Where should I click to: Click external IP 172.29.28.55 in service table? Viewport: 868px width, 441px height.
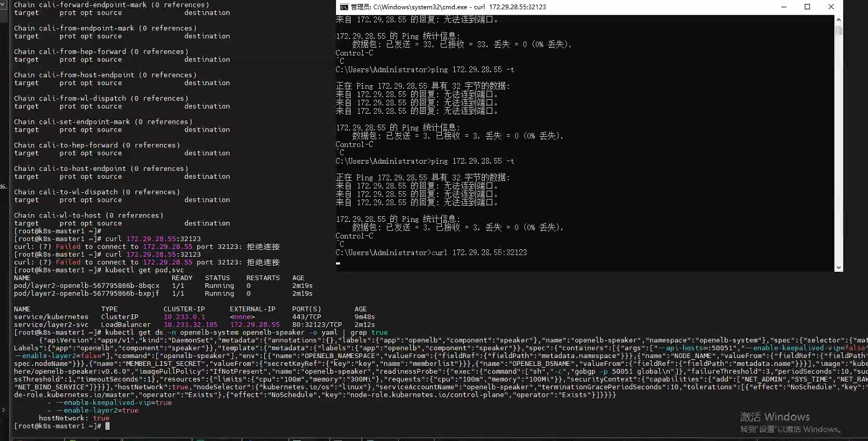coord(255,325)
